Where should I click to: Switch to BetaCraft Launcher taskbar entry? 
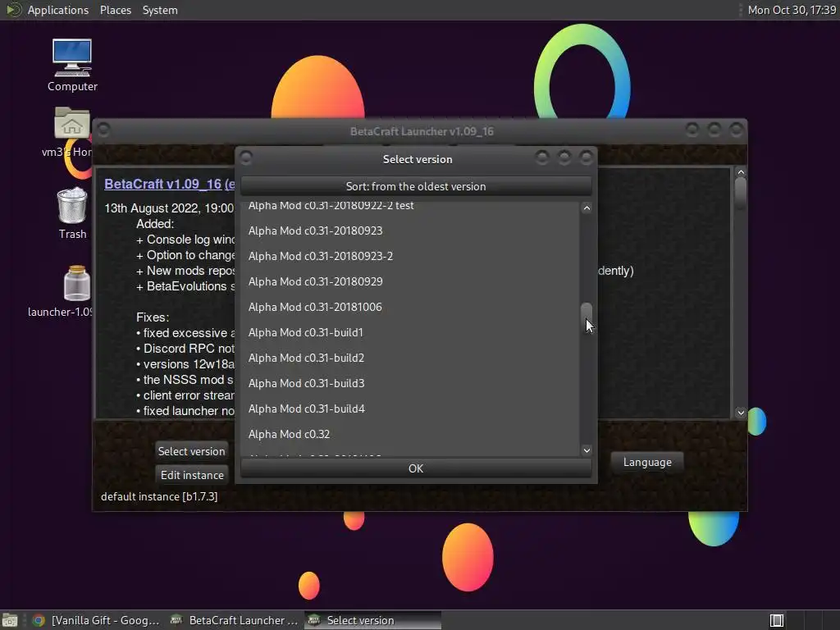click(x=234, y=620)
